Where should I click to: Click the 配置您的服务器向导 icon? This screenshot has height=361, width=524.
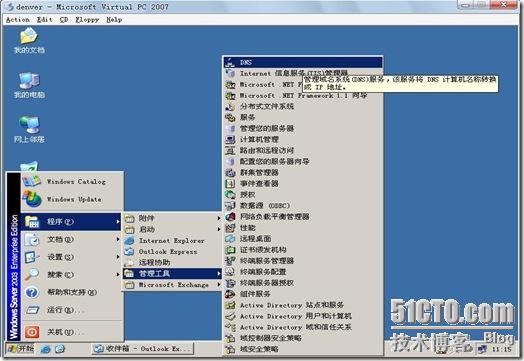(230, 161)
